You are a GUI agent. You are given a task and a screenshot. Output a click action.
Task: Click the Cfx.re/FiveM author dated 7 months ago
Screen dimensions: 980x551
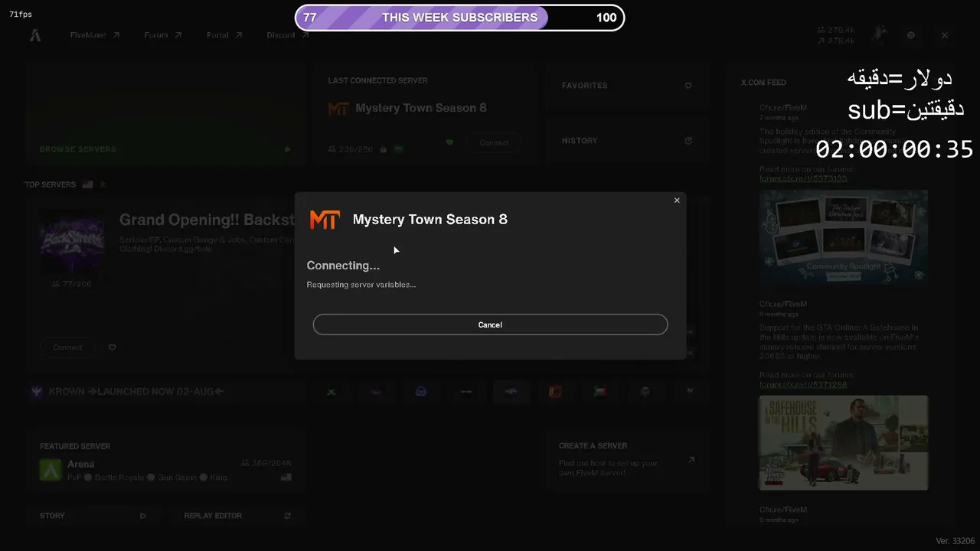783,108
